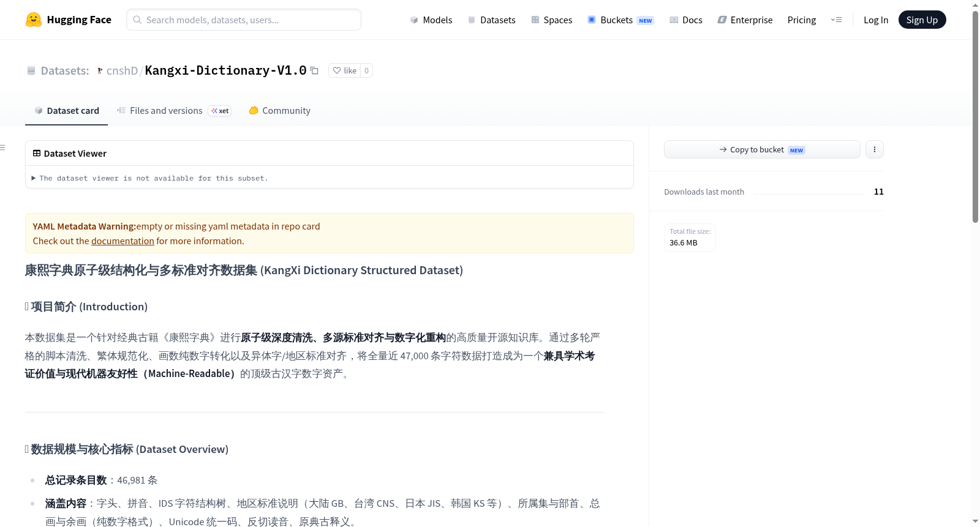
Task: Copy the dataset name with copy icon
Action: click(314, 70)
